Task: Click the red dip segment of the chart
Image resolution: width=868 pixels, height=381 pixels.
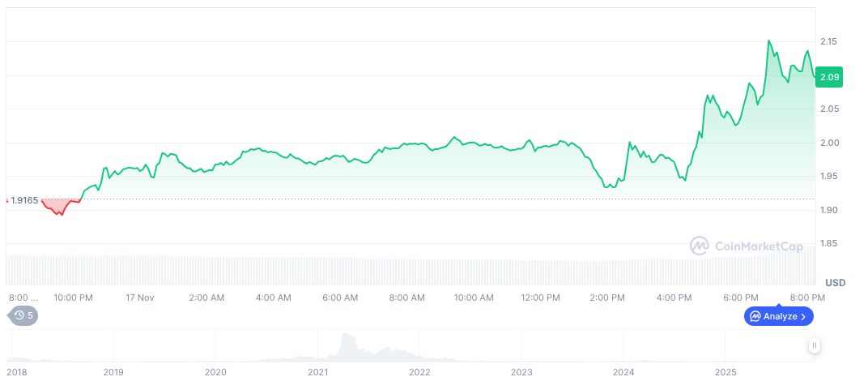Action: [58, 208]
